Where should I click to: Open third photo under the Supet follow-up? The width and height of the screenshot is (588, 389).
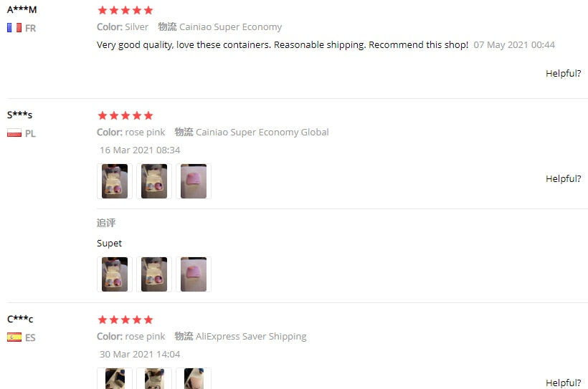(x=194, y=274)
